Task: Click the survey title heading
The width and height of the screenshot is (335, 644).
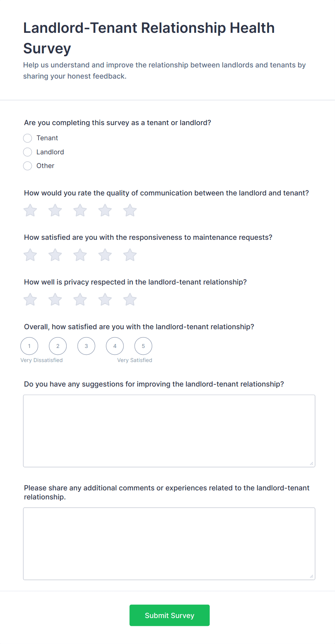Action: (x=149, y=38)
